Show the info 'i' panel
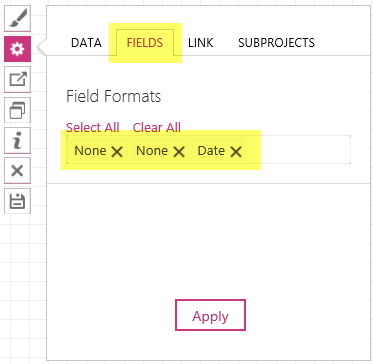The width and height of the screenshot is (374, 364). coord(17,140)
